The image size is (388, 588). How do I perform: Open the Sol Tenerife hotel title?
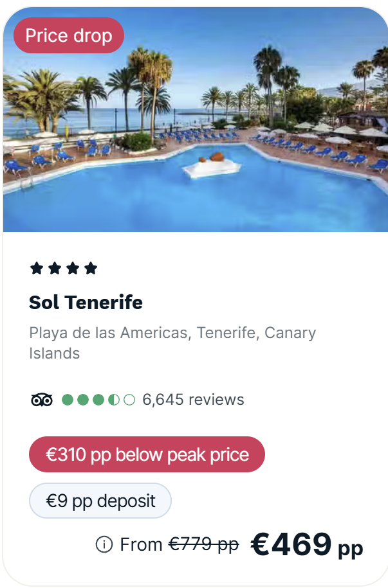(86, 302)
